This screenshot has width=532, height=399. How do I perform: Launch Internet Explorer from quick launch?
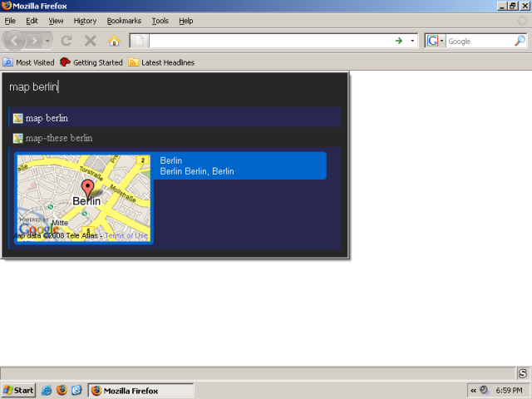47,391
